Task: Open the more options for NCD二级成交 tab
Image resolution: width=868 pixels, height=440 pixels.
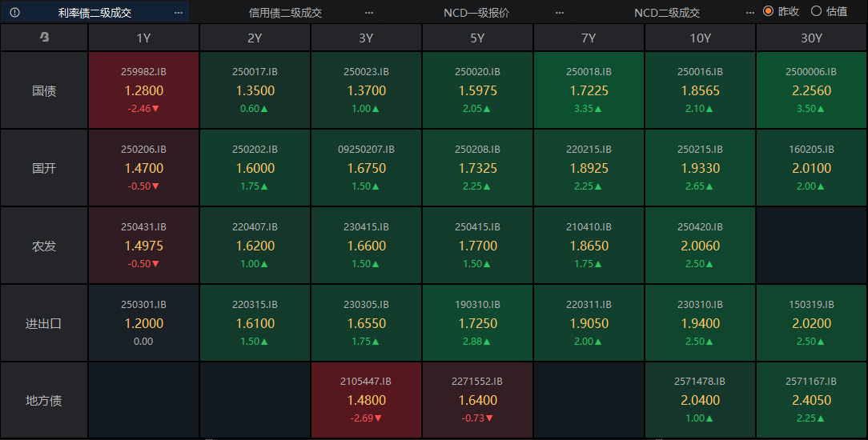Action: 749,13
